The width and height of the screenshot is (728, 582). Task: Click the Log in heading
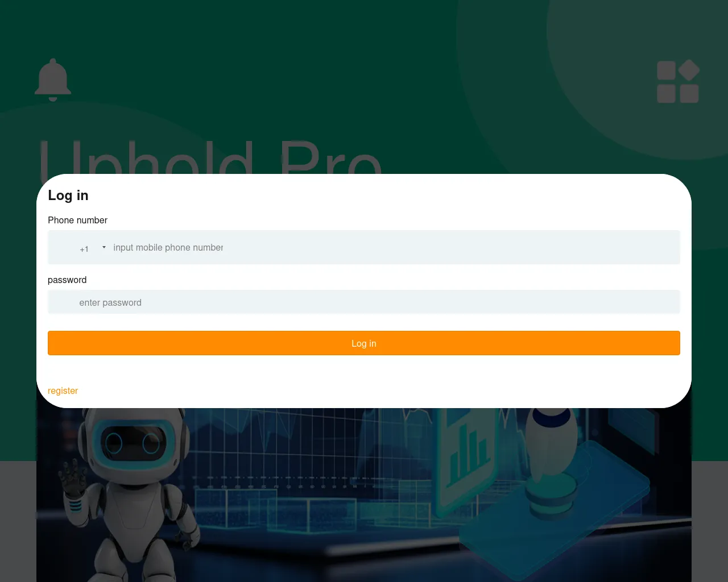click(x=68, y=195)
